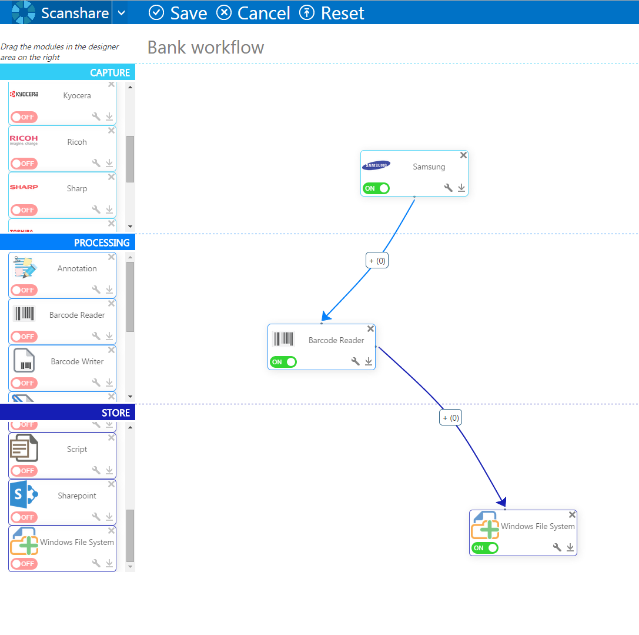The image size is (639, 635).
Task: Open Annotation module wrench settings
Action: 96,290
